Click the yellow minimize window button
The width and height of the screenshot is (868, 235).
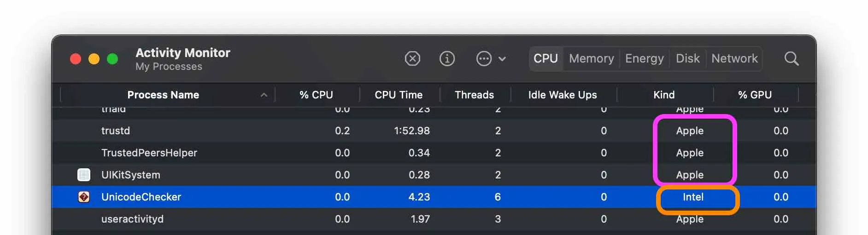94,59
